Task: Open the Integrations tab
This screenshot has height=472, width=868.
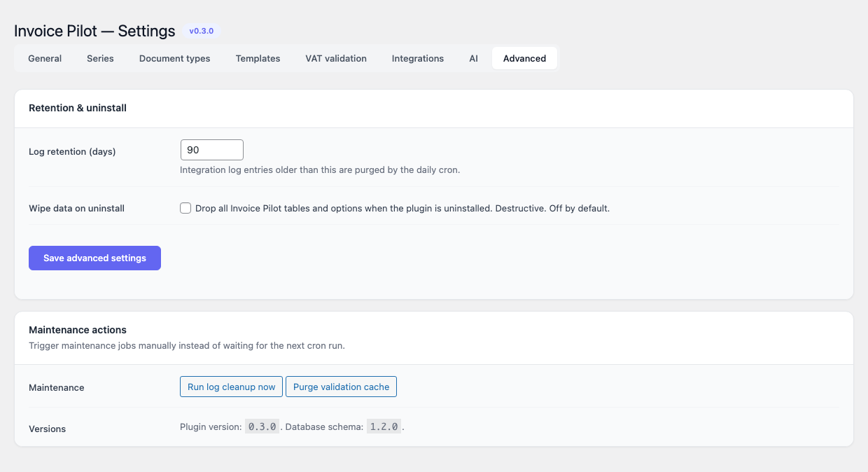Action: point(418,59)
